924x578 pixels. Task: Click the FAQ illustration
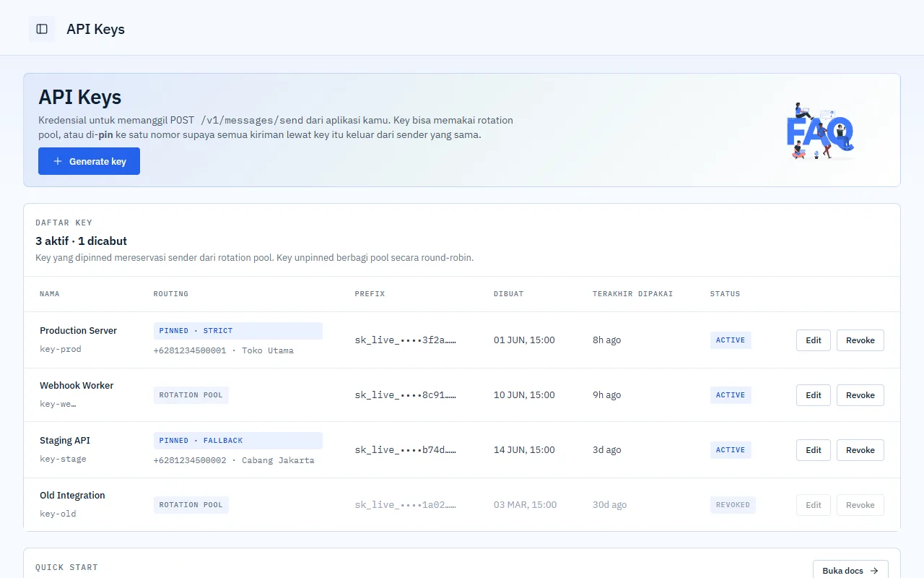[x=820, y=130]
